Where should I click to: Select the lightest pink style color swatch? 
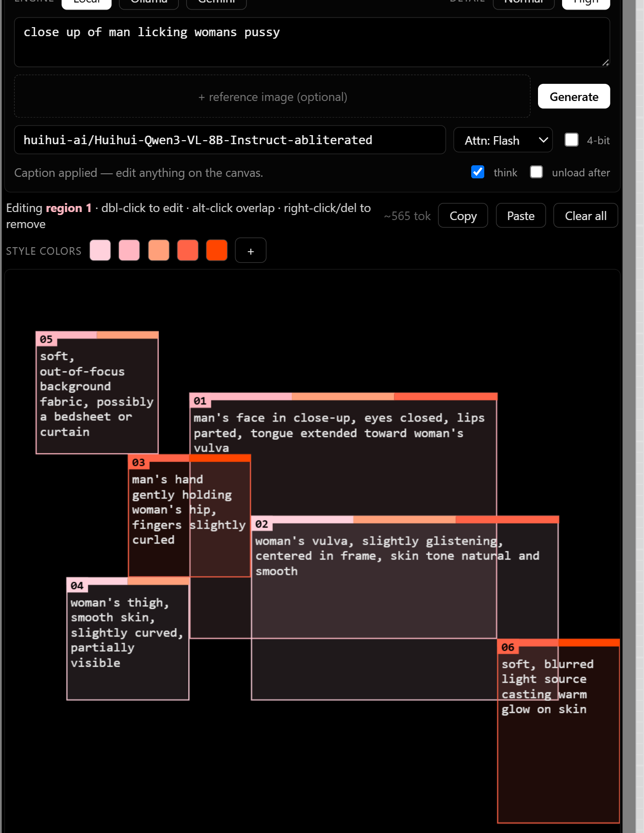[x=100, y=250]
